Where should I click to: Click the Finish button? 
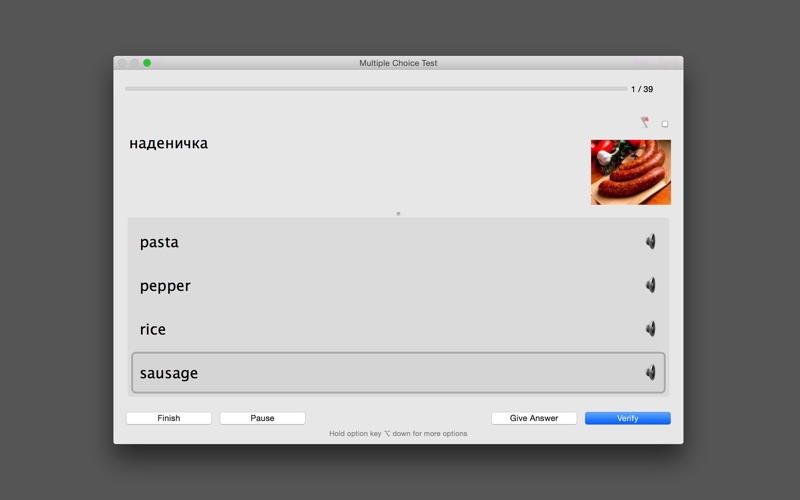[x=169, y=418]
